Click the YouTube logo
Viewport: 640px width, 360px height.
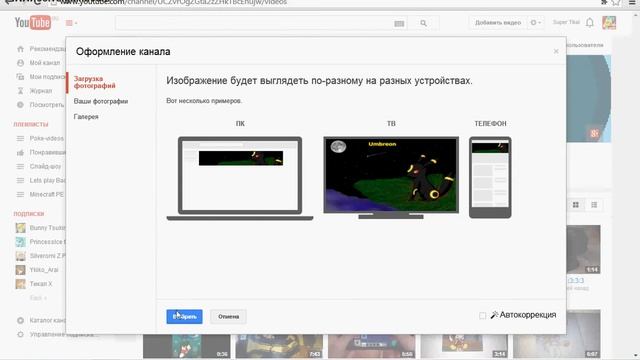pyautogui.click(x=33, y=23)
